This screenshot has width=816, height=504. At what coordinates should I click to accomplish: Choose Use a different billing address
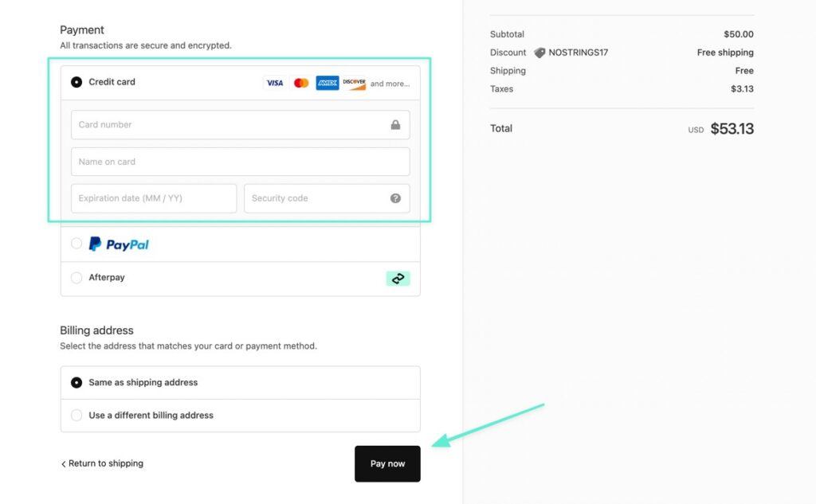[76, 415]
